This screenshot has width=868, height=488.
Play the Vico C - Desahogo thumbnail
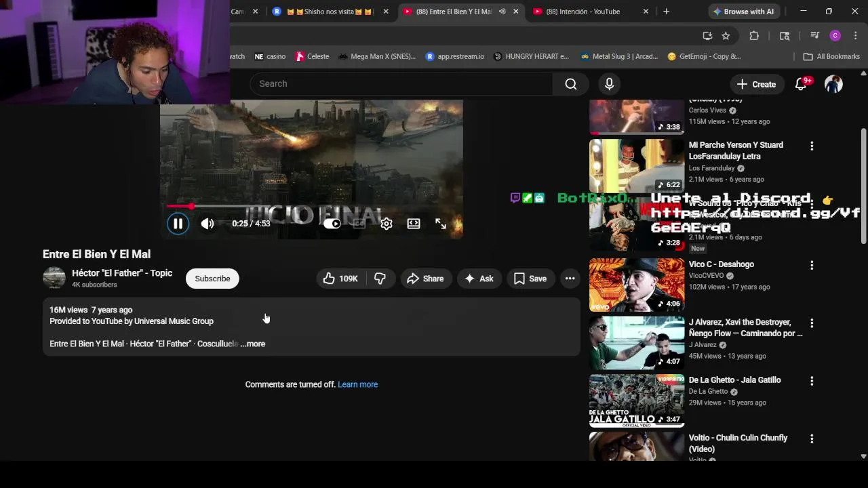[637, 285]
